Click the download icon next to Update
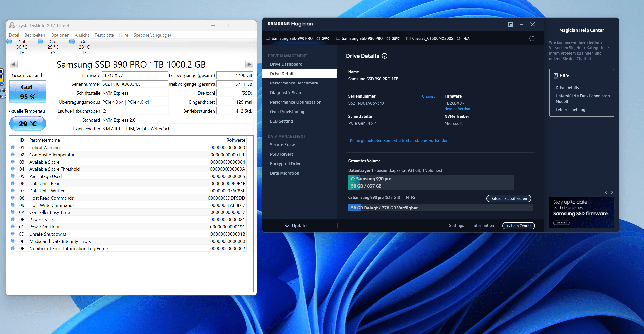 287,226
